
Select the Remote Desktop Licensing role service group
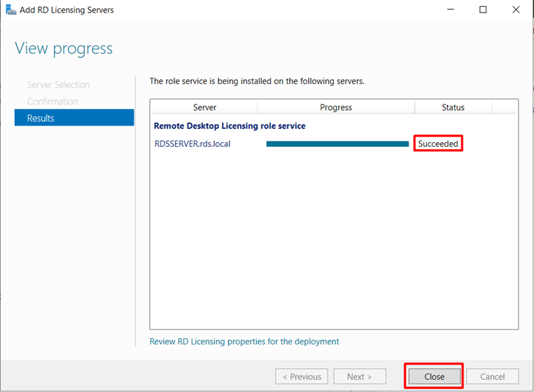(x=230, y=126)
